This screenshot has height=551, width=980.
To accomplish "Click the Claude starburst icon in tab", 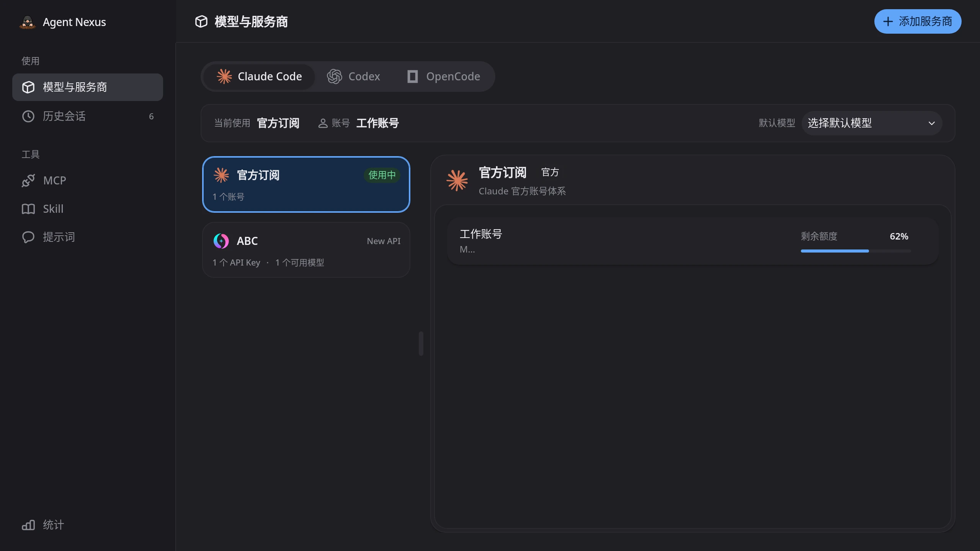I will tap(224, 77).
